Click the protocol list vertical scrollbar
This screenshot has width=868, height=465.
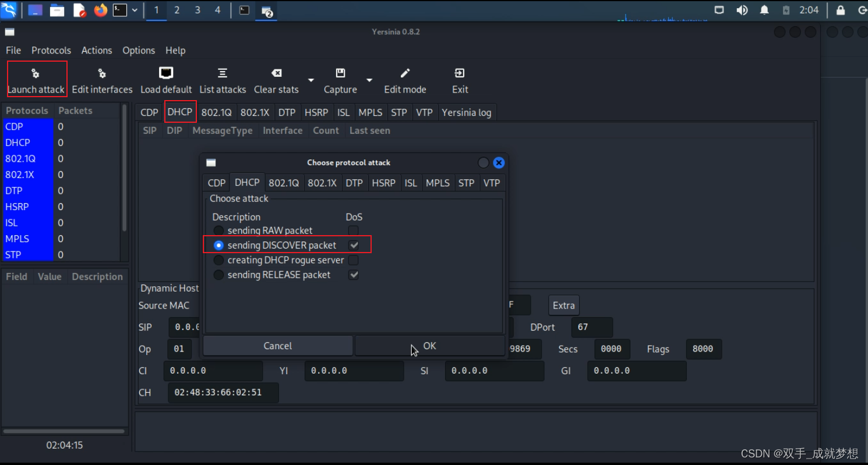[x=124, y=169]
